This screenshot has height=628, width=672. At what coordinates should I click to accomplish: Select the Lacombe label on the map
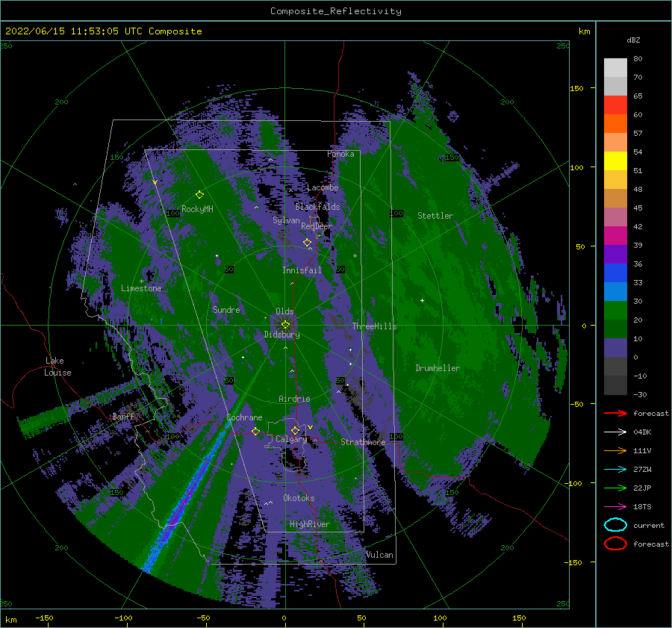coord(323,187)
